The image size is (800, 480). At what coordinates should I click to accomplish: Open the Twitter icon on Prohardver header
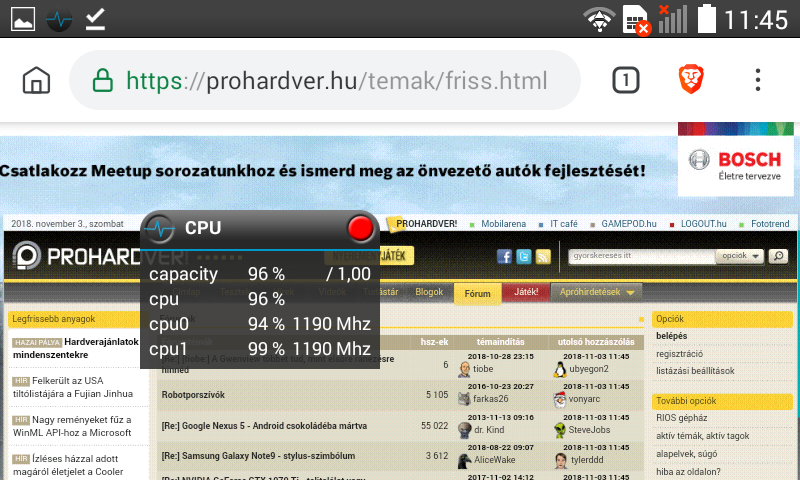tap(523, 257)
